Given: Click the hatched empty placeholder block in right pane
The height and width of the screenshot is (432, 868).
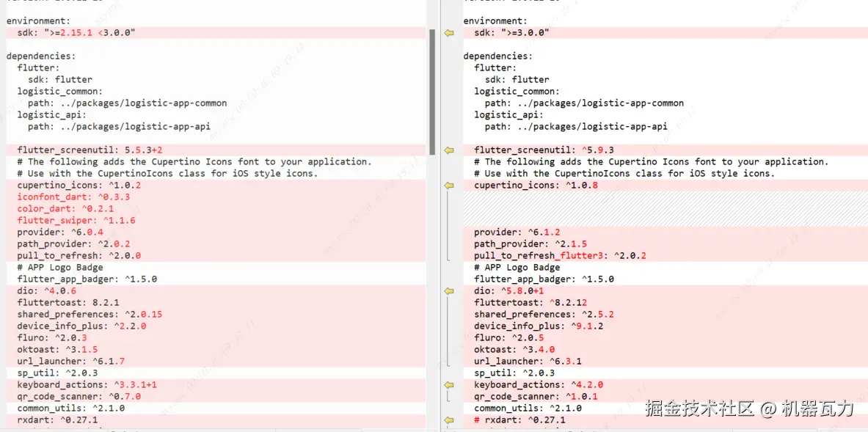Looking at the screenshot, I should (665, 208).
